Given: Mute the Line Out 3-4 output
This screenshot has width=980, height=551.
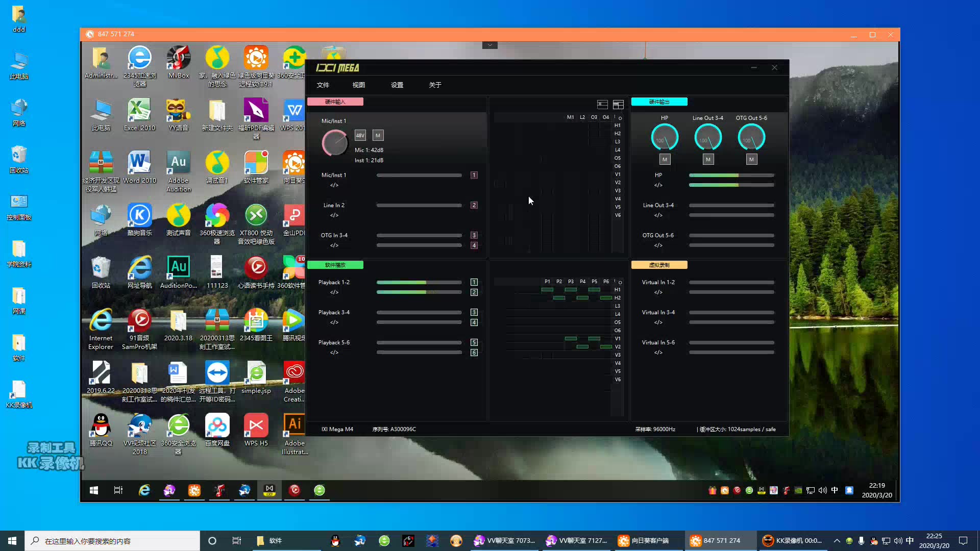Looking at the screenshot, I should (708, 160).
